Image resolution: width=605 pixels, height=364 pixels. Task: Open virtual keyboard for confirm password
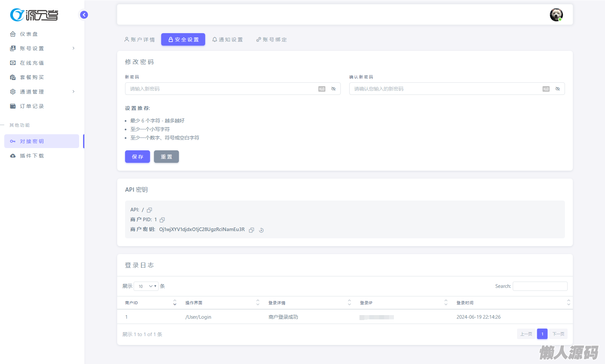(x=546, y=89)
